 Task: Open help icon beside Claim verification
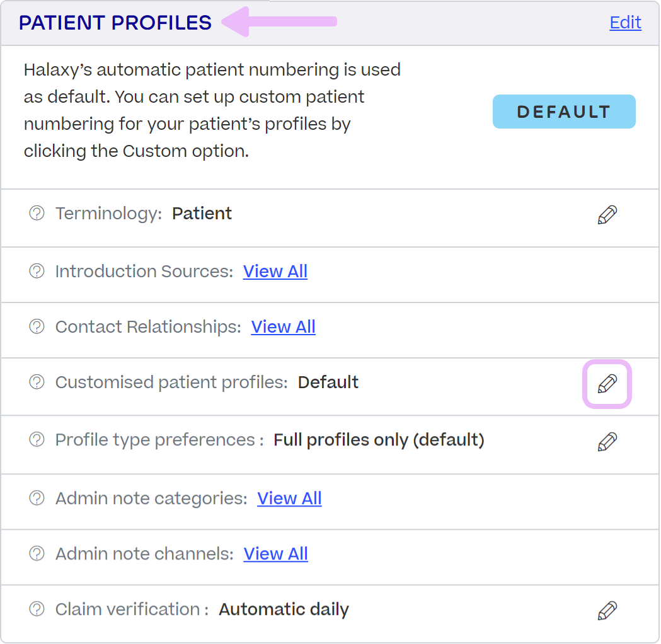coord(36,609)
